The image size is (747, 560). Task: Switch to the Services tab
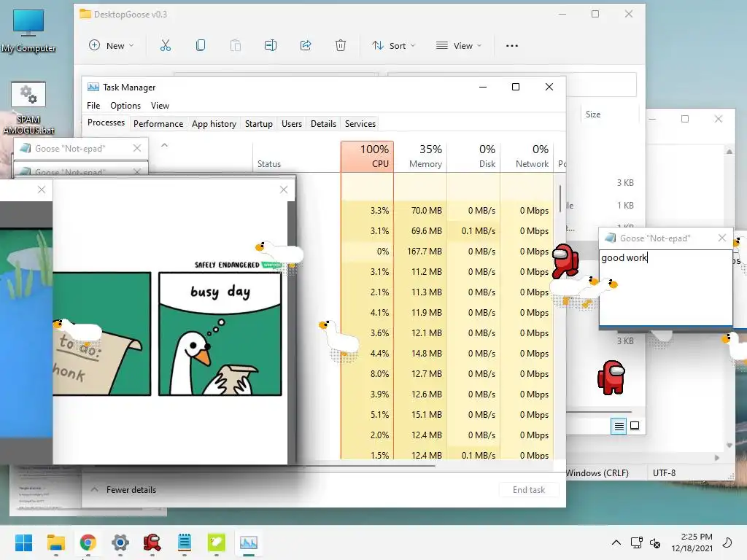360,124
